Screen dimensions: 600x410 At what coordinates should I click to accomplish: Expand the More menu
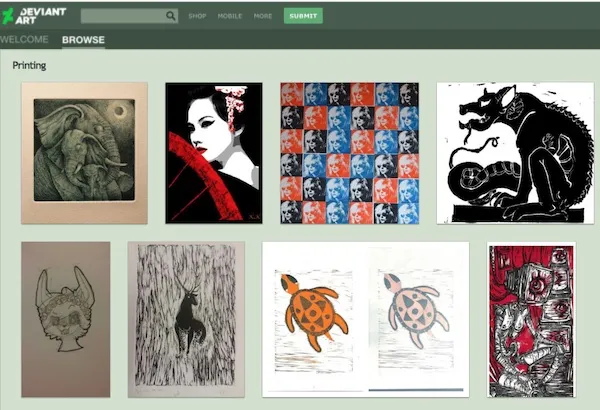pos(263,16)
